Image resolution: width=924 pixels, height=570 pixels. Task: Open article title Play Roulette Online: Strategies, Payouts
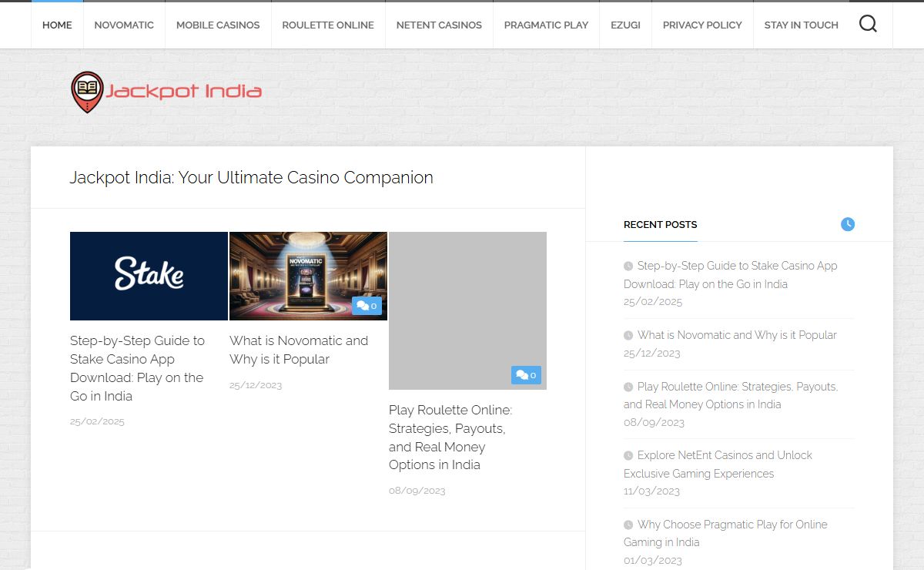pos(450,438)
